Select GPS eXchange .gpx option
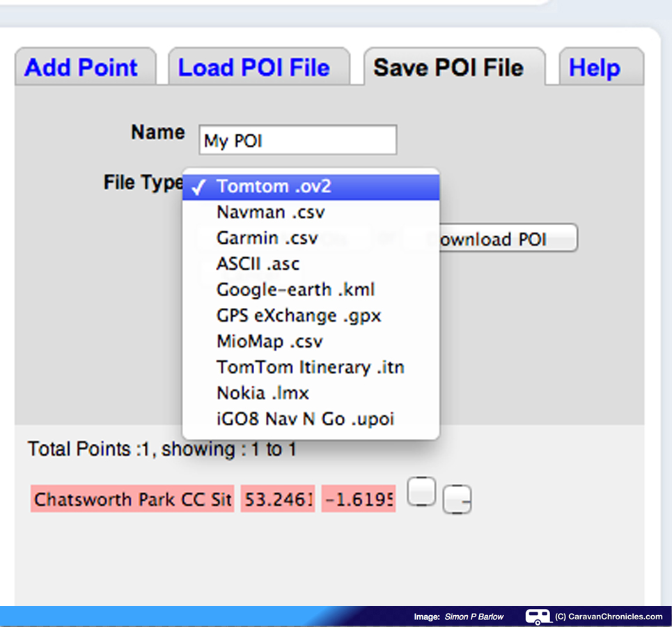 coord(299,315)
